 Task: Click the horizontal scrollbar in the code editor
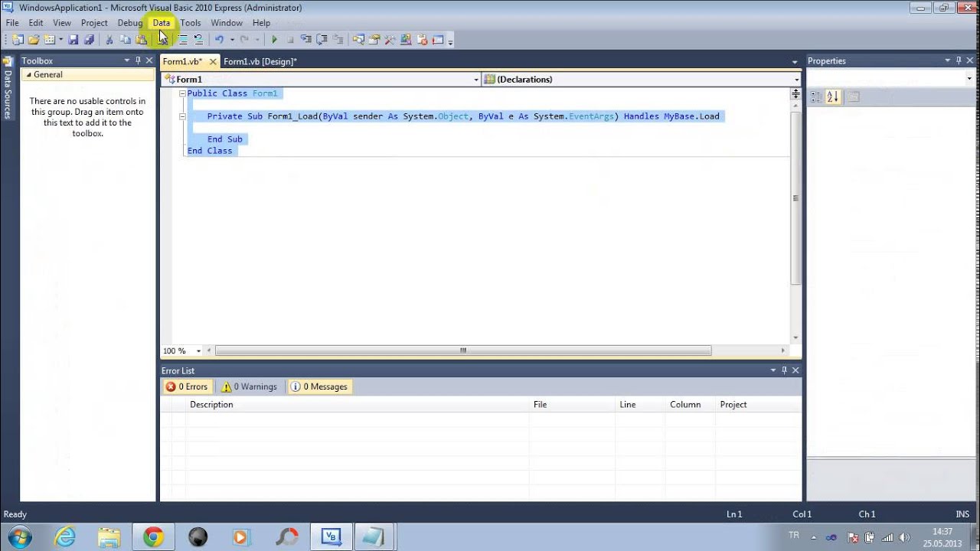[463, 350]
